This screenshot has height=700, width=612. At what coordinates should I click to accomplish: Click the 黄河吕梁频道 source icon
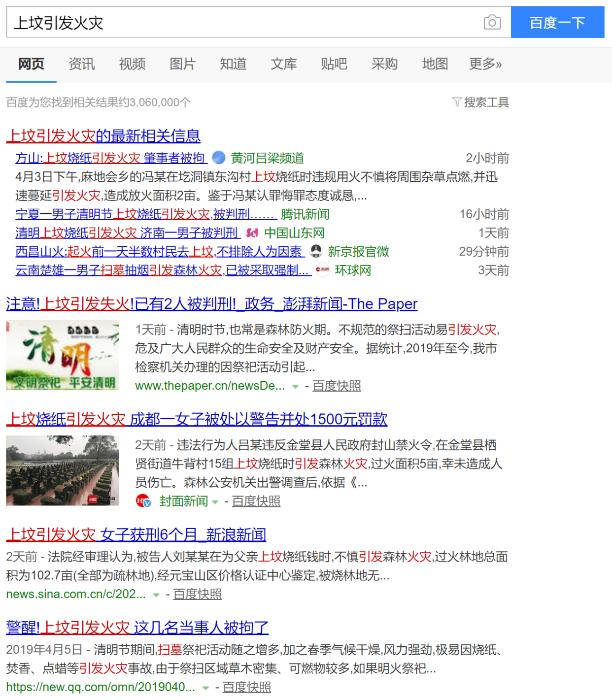pyautogui.click(x=219, y=158)
